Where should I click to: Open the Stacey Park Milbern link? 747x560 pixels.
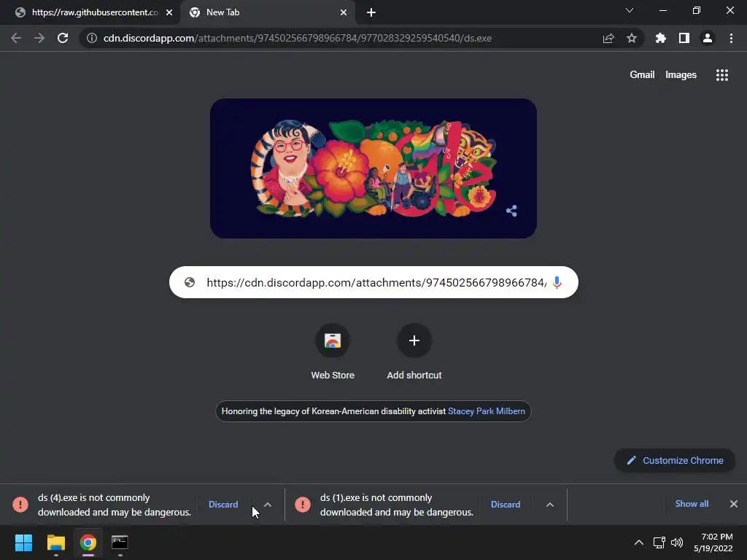(x=487, y=411)
